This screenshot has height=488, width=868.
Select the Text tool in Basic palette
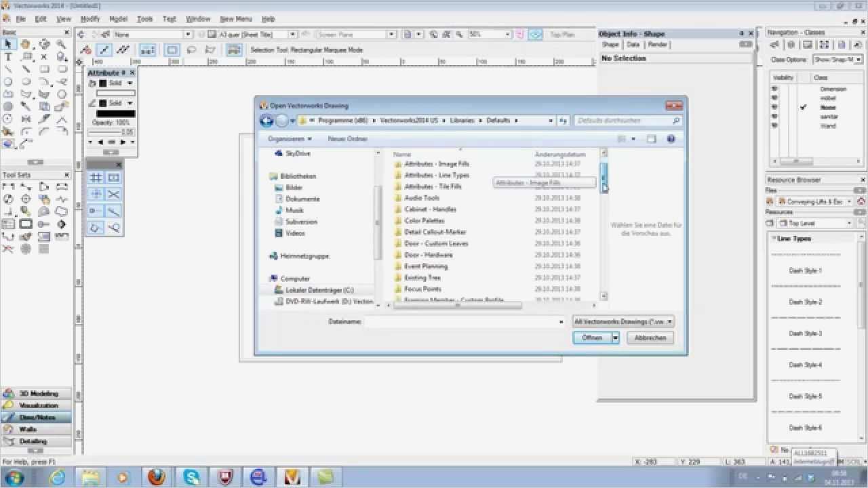(x=8, y=57)
